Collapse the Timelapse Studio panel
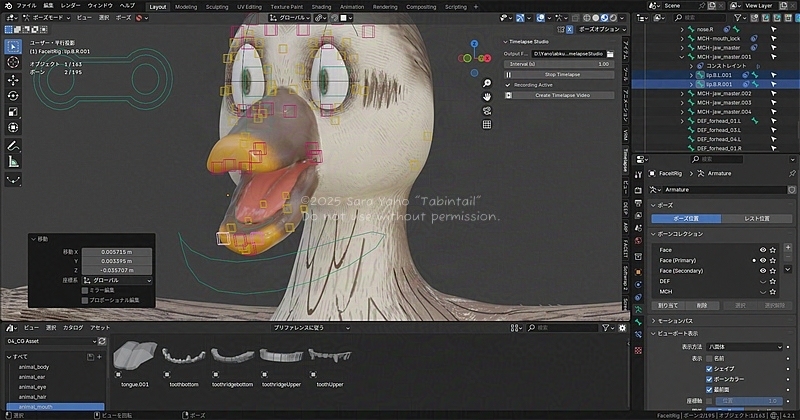The height and width of the screenshot is (420, 800). tap(506, 41)
